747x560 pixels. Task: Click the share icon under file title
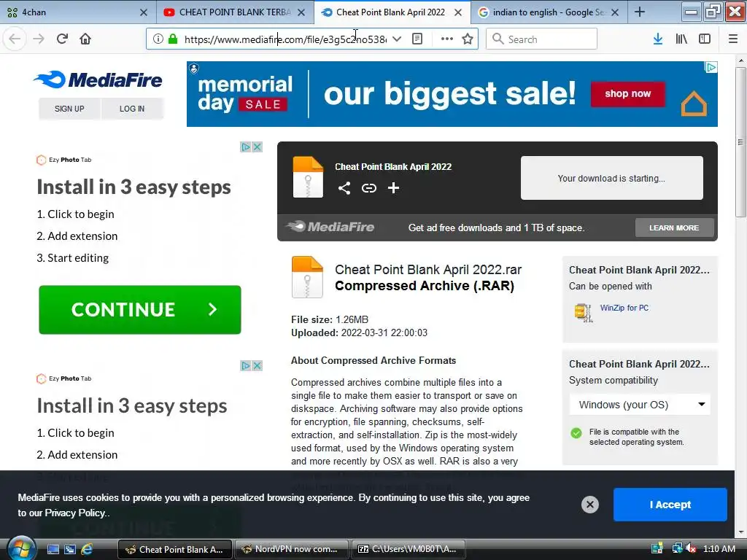pyautogui.click(x=344, y=188)
